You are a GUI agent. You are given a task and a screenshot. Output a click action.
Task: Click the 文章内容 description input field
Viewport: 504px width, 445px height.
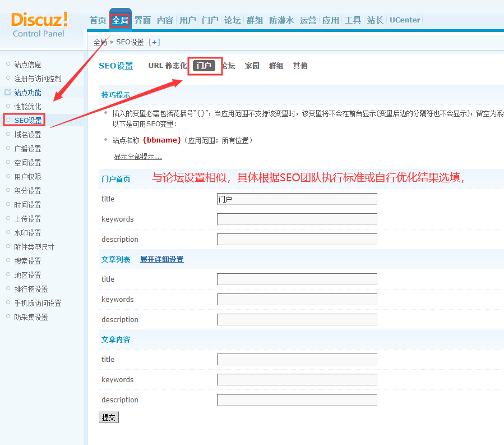[297, 400]
